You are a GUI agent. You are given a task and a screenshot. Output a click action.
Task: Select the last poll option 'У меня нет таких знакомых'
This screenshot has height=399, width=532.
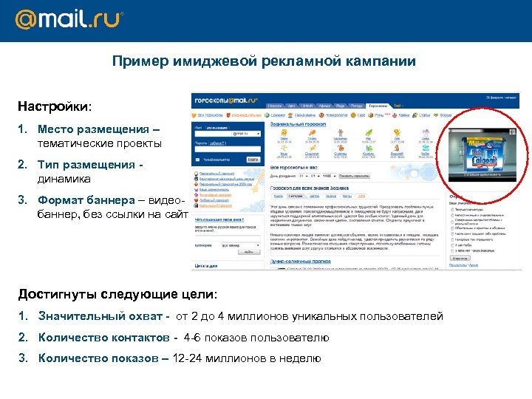click(452, 250)
